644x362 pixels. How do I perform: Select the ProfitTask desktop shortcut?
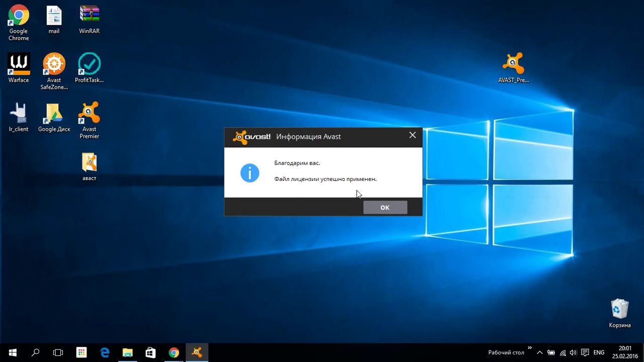coord(89,68)
